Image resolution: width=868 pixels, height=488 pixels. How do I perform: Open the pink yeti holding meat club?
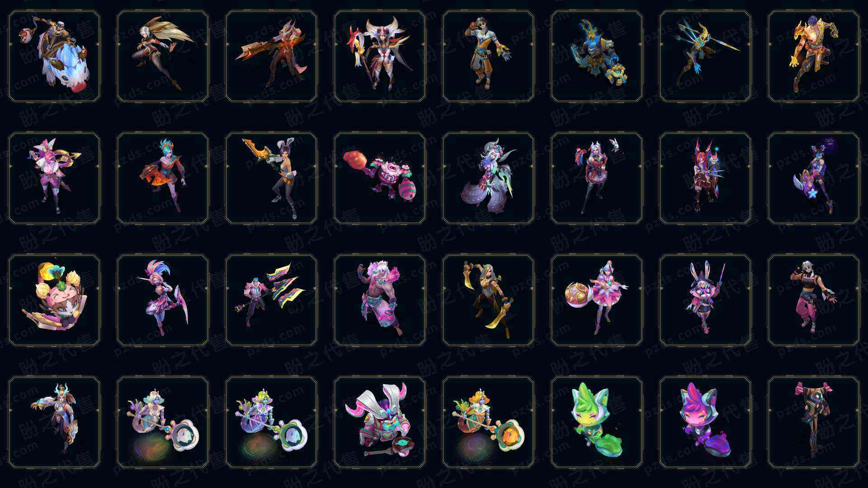click(380, 178)
